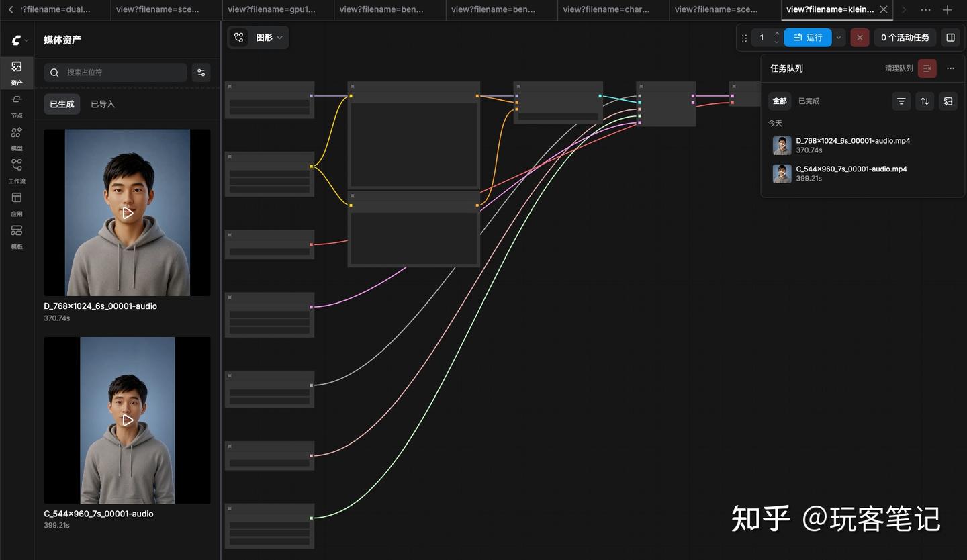The width and height of the screenshot is (967, 560).
Task: Open the 应用 (Apps) sidebar panel
Action: click(x=17, y=204)
